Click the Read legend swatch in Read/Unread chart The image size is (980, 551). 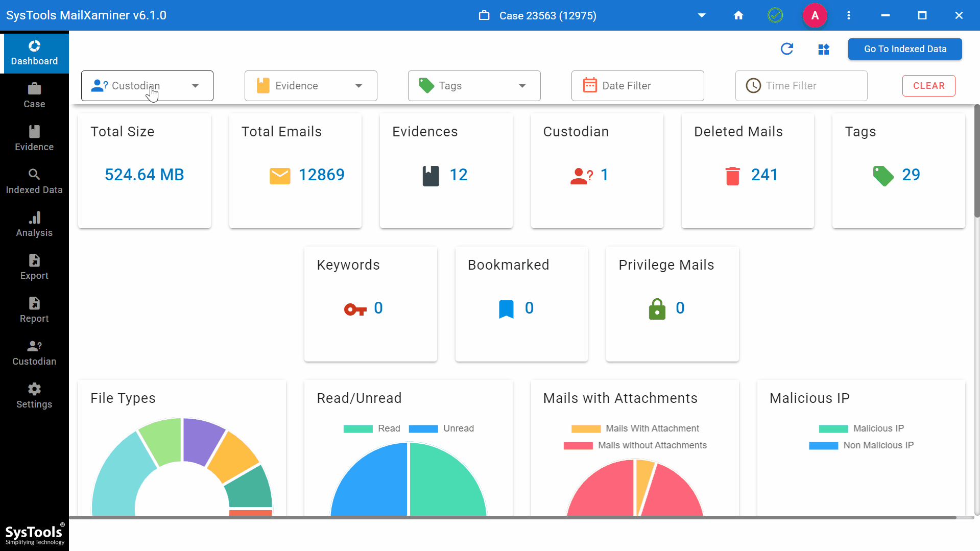coord(358,428)
